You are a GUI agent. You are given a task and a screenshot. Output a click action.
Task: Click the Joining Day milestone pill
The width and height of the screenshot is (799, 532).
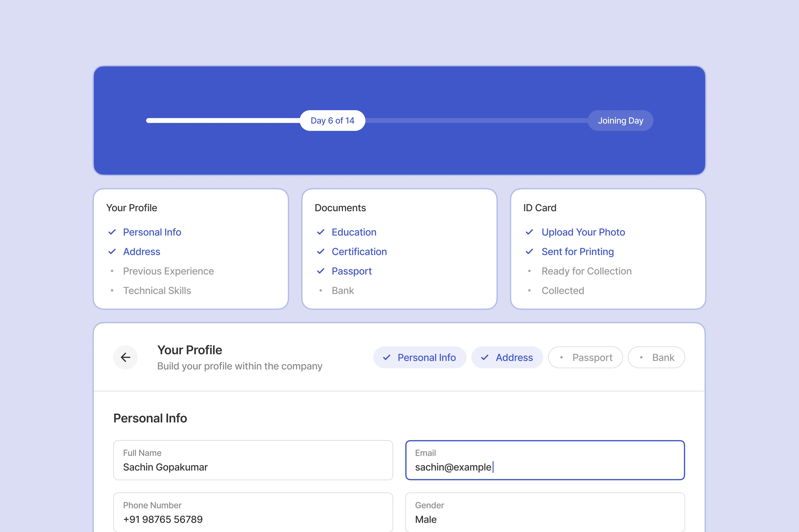(x=620, y=121)
